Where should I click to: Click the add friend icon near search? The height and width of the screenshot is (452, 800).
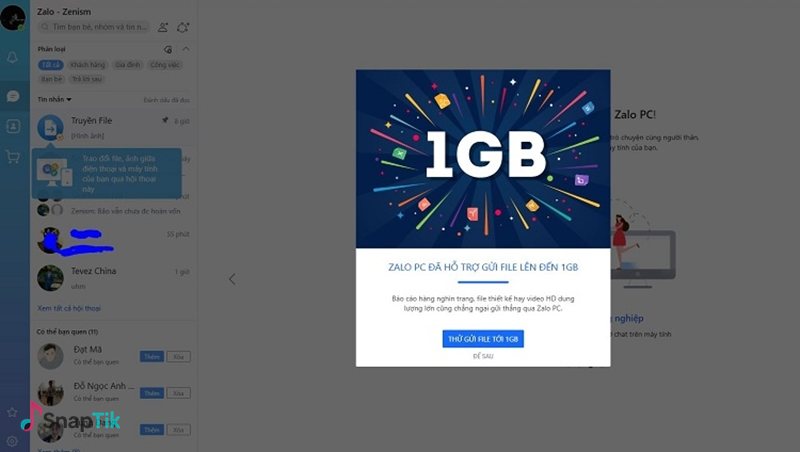click(x=164, y=27)
